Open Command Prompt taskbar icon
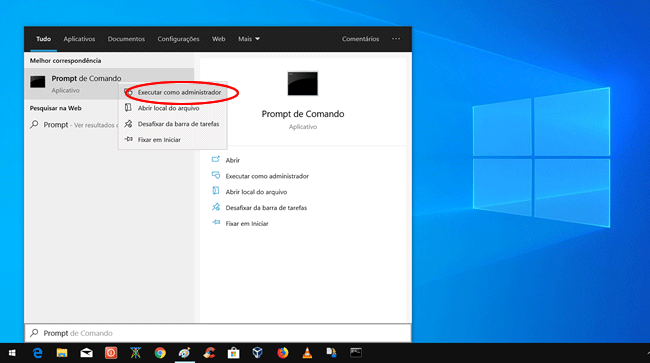 point(356,353)
